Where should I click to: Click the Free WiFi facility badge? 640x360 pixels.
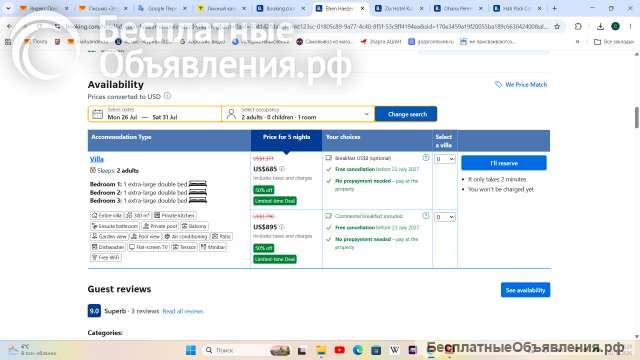click(106, 258)
